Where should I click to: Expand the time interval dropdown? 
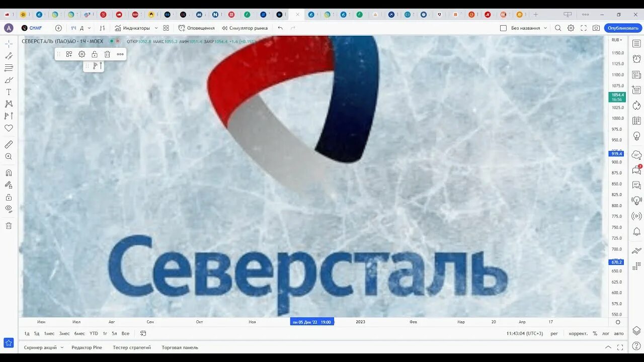click(90, 28)
